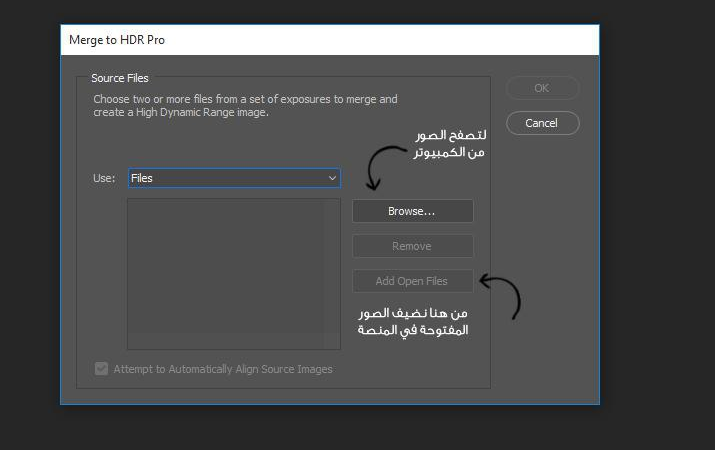Screen dimensions: 715x450
Task: Click the 'Use:' label
Action: pyautogui.click(x=104, y=178)
